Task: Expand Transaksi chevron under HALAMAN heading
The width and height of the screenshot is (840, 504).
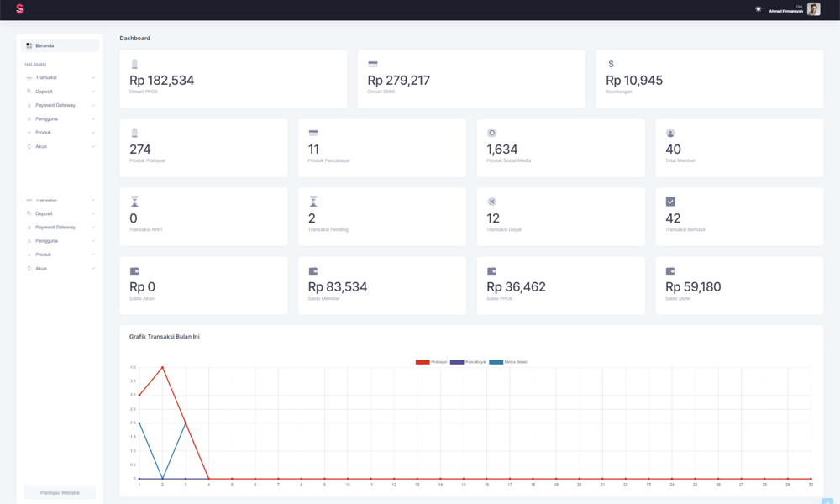Action: click(x=93, y=78)
